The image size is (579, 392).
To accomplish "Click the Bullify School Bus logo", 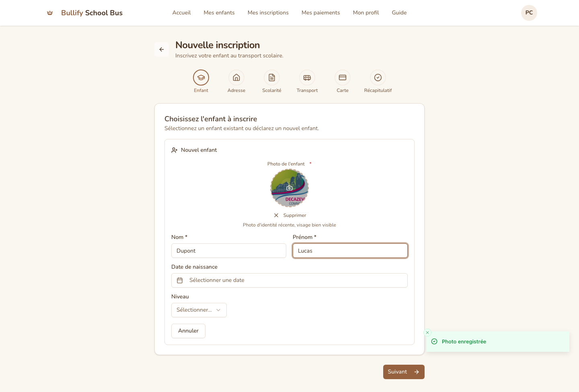I will pyautogui.click(x=85, y=13).
